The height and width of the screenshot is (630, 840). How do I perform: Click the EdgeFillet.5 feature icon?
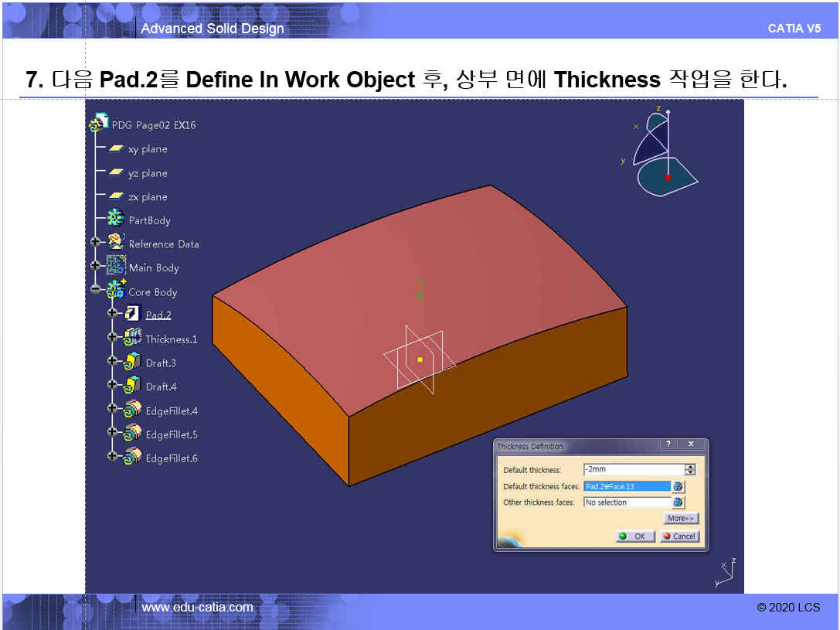(x=132, y=434)
